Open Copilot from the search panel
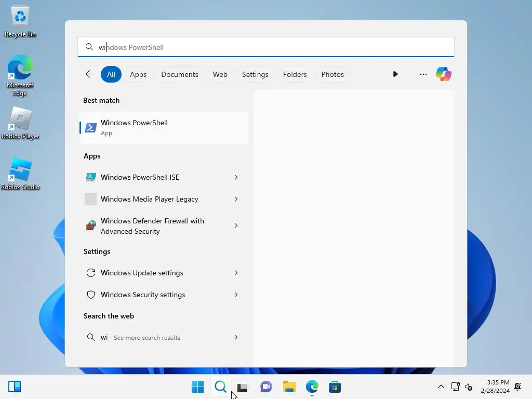 444,74
